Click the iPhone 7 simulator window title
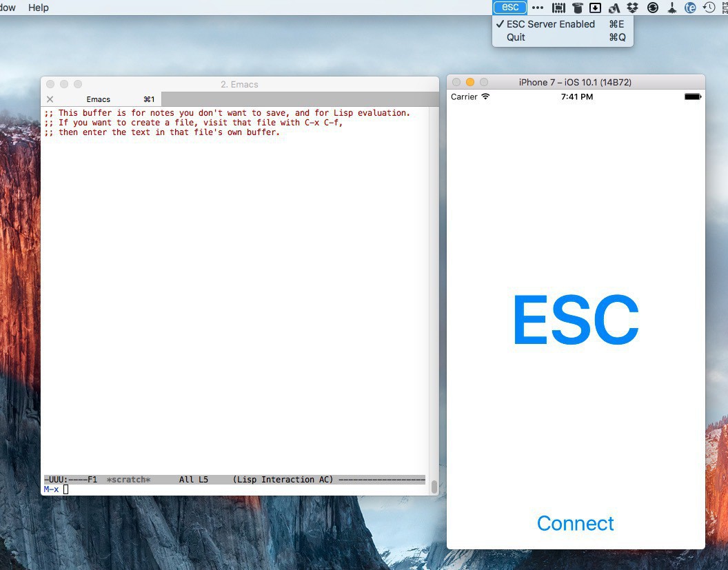Image resolution: width=728 pixels, height=570 pixels. tap(575, 82)
